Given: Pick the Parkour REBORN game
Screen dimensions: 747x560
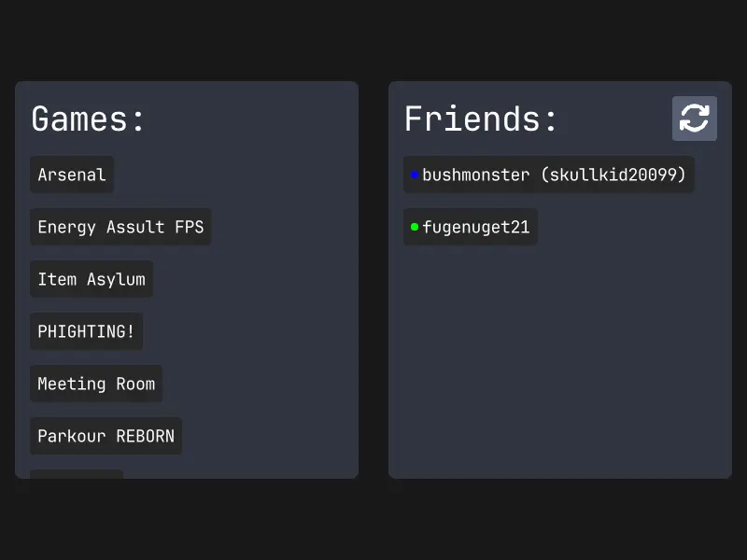Looking at the screenshot, I should tap(106, 436).
